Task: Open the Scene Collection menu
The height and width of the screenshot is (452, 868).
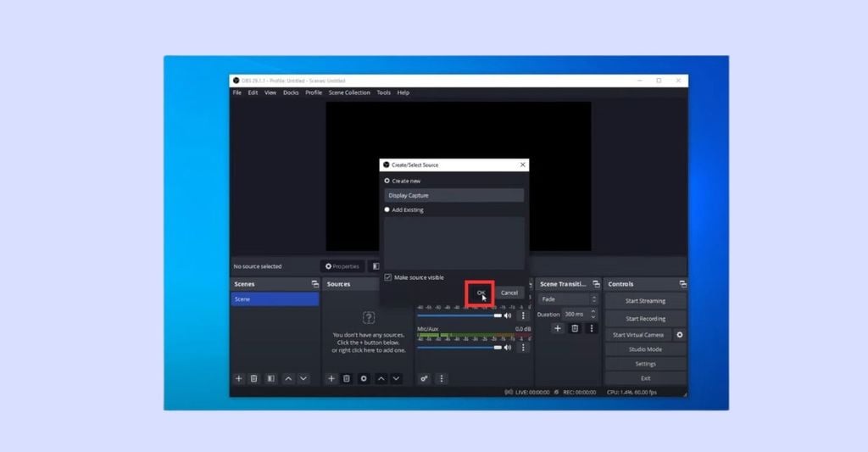Action: click(x=349, y=92)
